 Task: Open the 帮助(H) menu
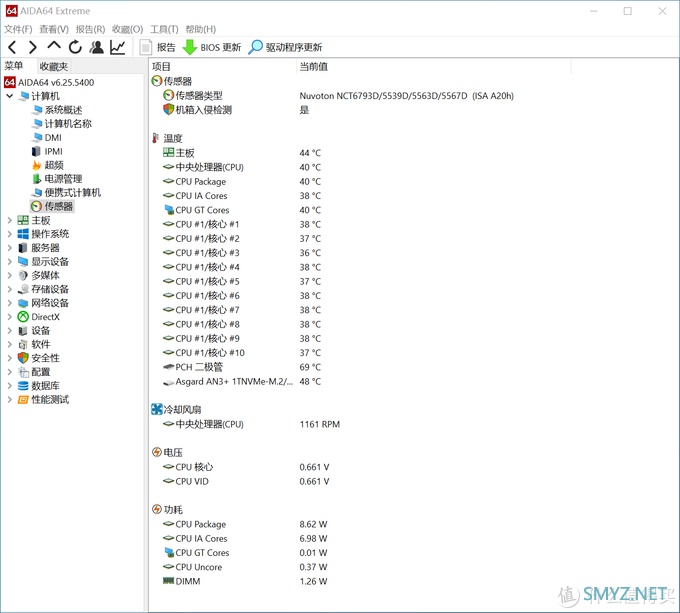coord(200,29)
